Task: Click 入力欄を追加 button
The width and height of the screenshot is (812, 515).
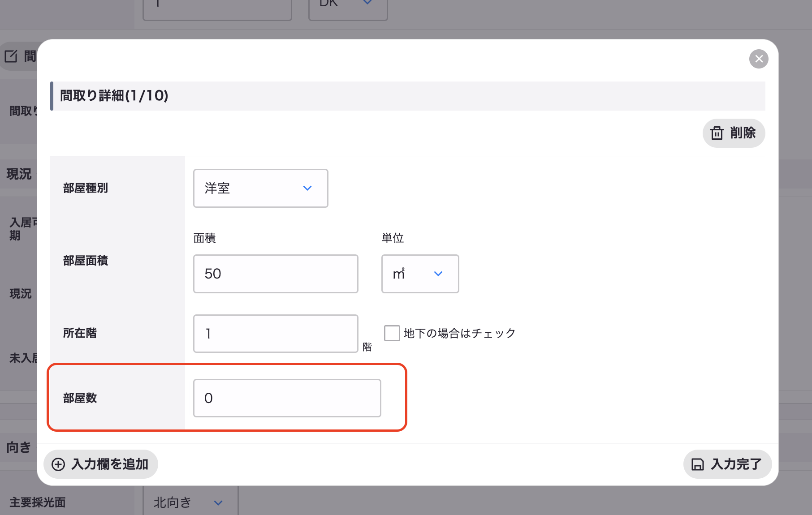Action: [x=101, y=464]
